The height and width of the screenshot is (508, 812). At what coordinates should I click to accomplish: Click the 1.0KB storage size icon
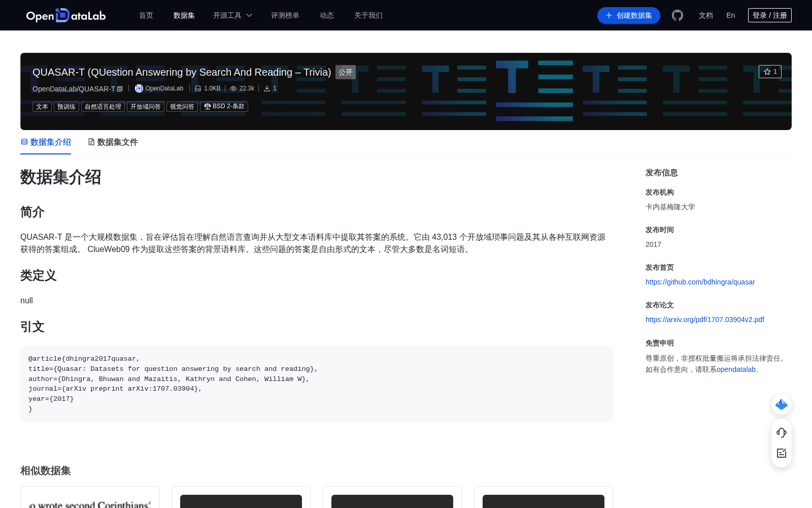198,88
